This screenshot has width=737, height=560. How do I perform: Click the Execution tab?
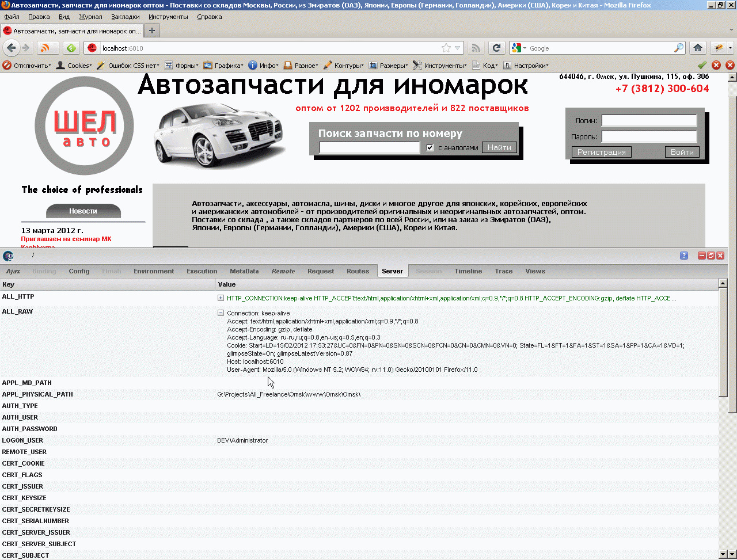202,271
